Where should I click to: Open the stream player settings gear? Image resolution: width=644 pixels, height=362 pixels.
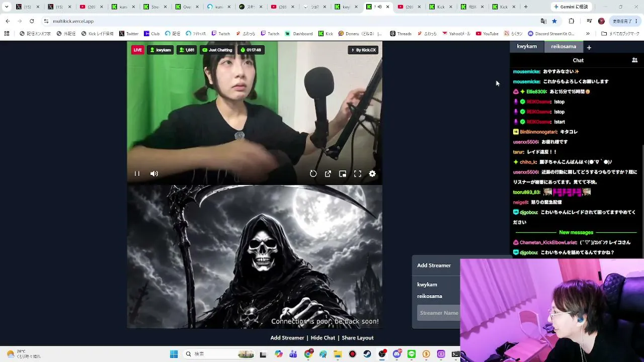tap(372, 173)
